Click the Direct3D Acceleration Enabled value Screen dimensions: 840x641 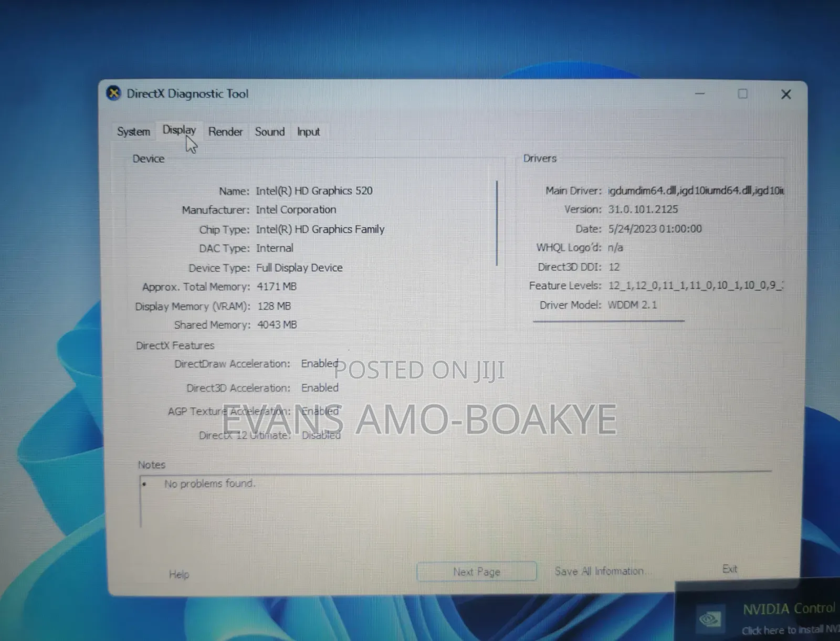pos(320,387)
